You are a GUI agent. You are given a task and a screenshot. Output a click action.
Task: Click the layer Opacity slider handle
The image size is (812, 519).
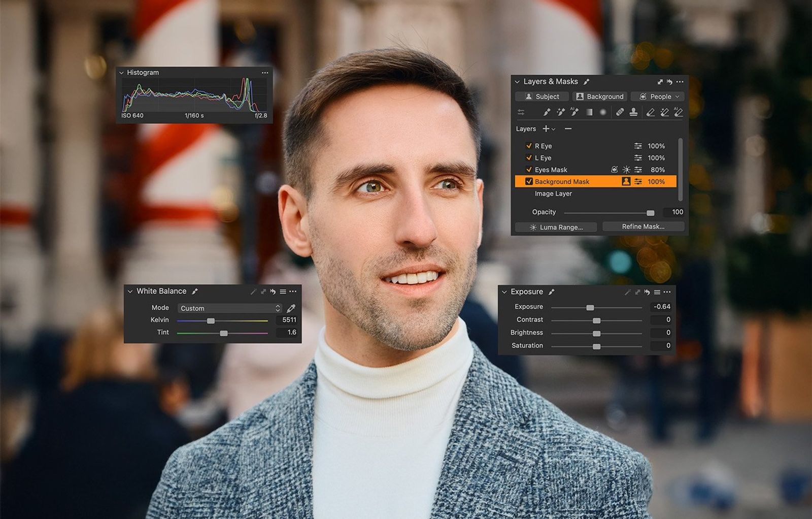click(x=651, y=213)
